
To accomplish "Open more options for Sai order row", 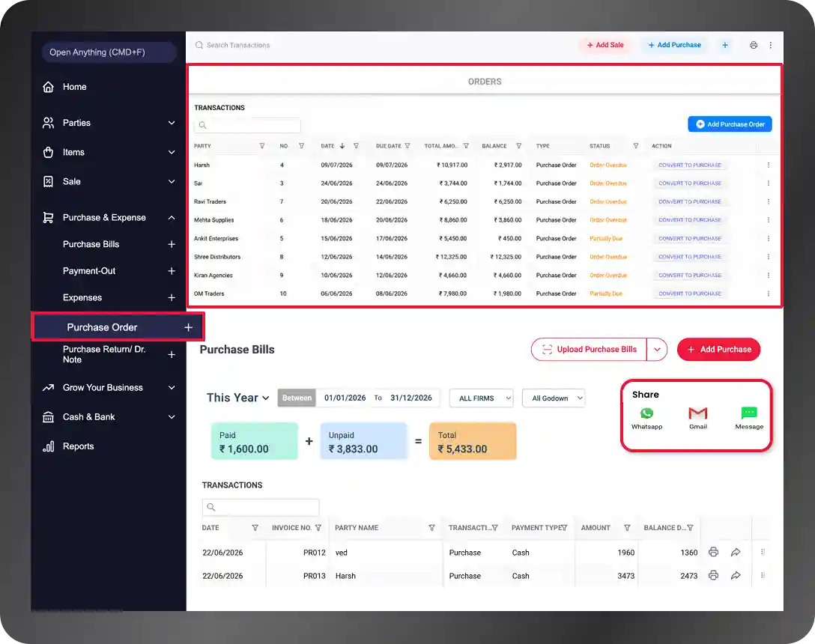I will (x=769, y=183).
